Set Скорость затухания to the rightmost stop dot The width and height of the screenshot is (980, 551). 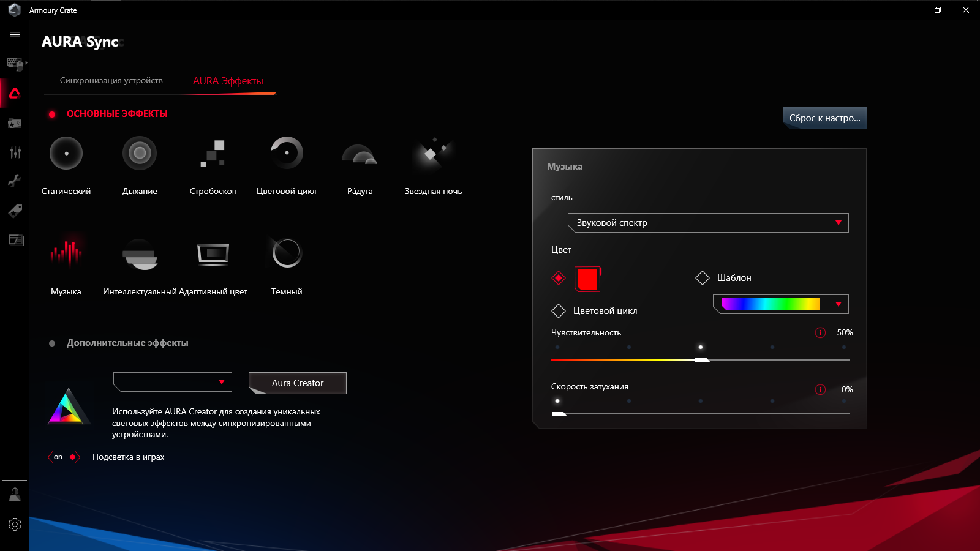[x=844, y=401]
